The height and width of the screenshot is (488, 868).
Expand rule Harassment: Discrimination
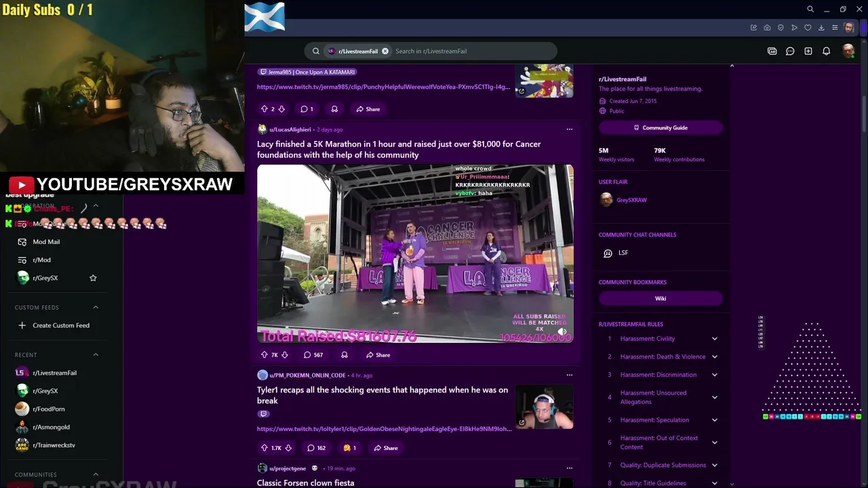pyautogui.click(x=714, y=375)
